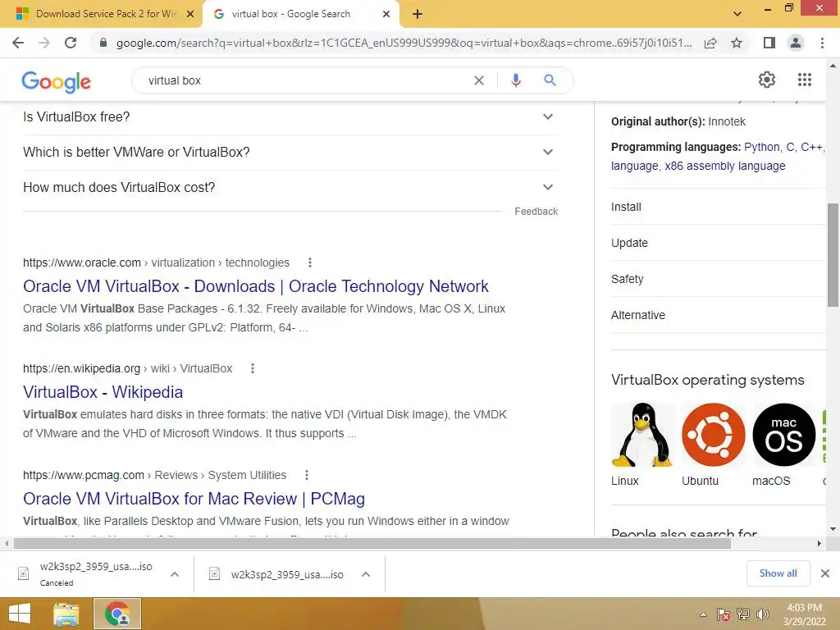The image size is (840, 630).
Task: Open Oracle VM VirtualBox for Mac Review
Action: pyautogui.click(x=194, y=499)
